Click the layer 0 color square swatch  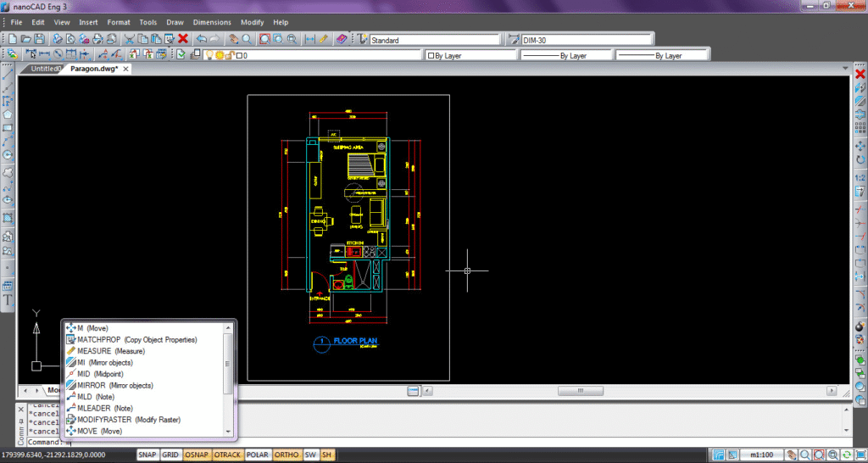[x=239, y=55]
